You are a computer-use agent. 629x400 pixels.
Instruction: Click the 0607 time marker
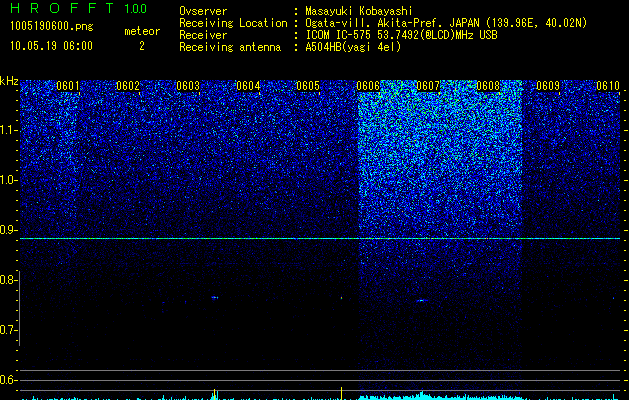(x=428, y=86)
